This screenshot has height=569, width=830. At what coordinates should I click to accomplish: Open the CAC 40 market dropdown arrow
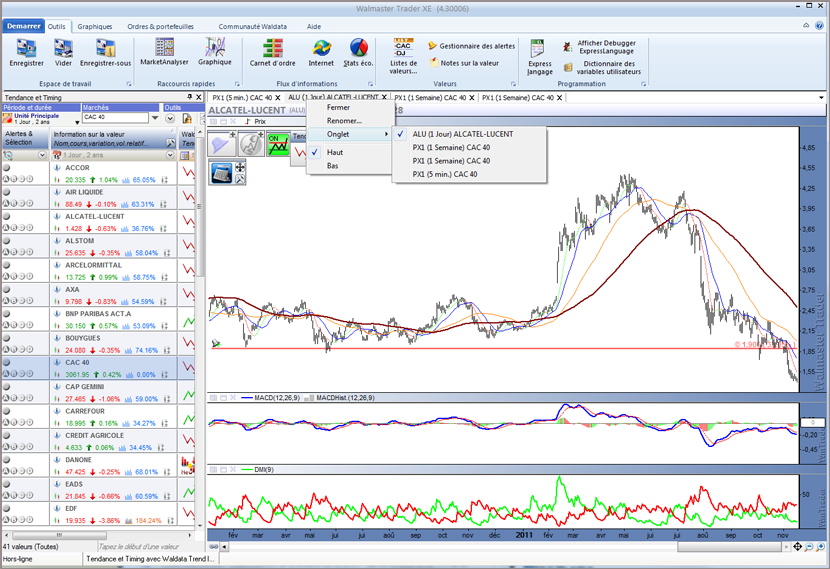(x=155, y=118)
